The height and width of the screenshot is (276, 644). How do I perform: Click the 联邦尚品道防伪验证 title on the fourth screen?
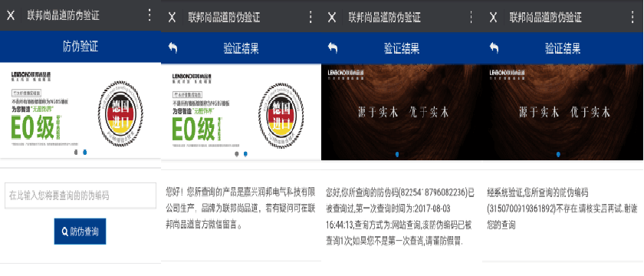click(x=545, y=17)
